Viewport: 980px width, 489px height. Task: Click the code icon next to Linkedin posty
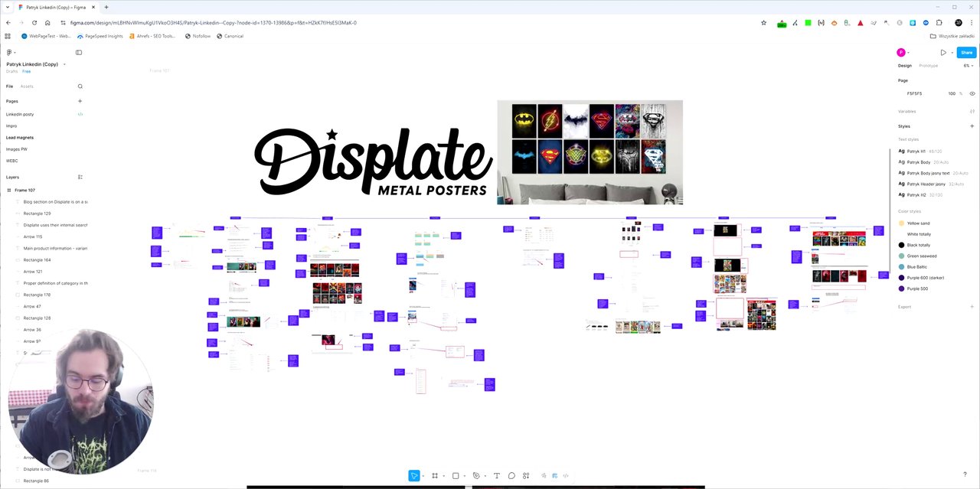coord(80,114)
